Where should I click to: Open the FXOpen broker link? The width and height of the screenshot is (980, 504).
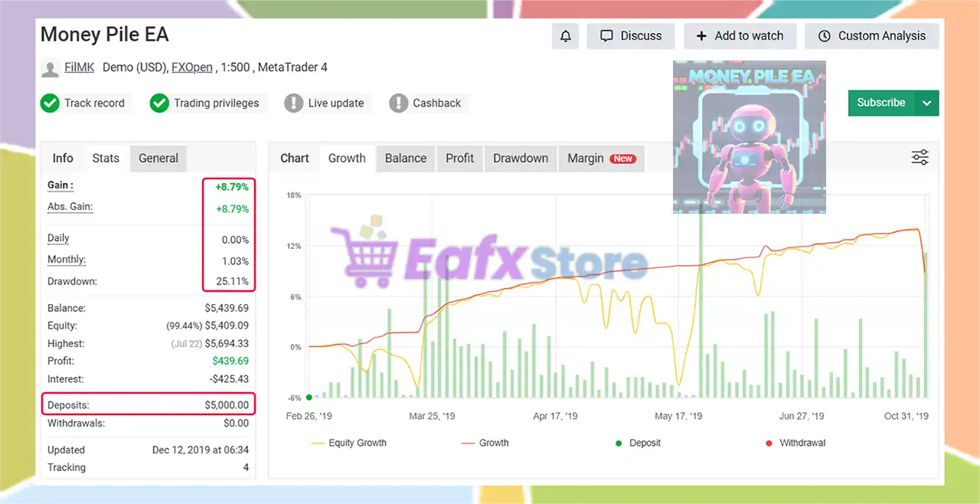coord(192,67)
